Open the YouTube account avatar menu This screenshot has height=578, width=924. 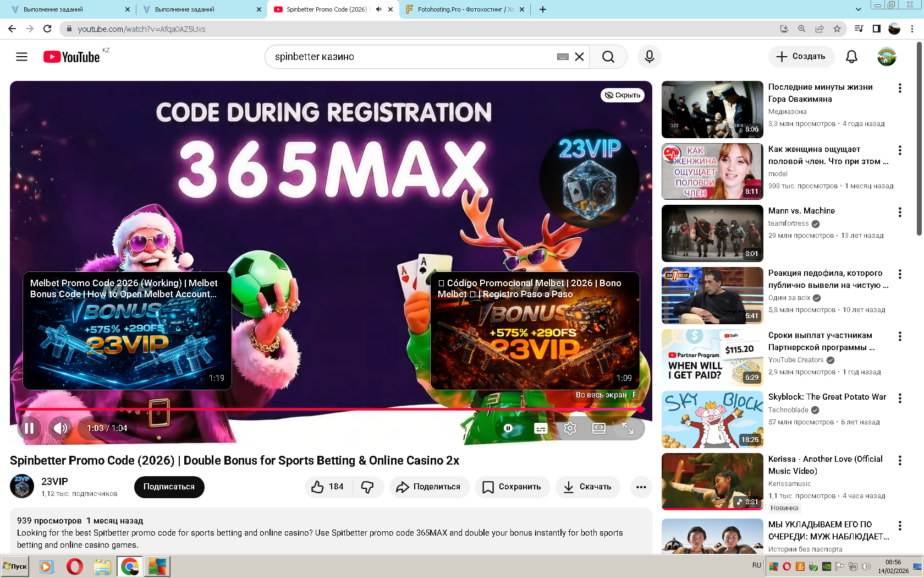click(887, 57)
